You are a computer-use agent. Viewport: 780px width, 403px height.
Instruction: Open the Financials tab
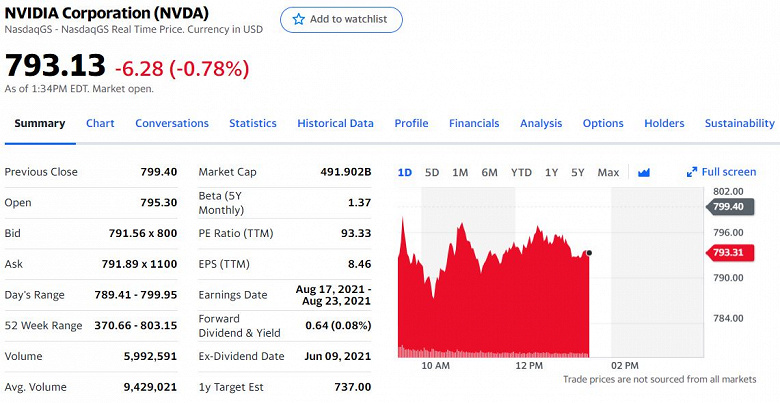474,123
